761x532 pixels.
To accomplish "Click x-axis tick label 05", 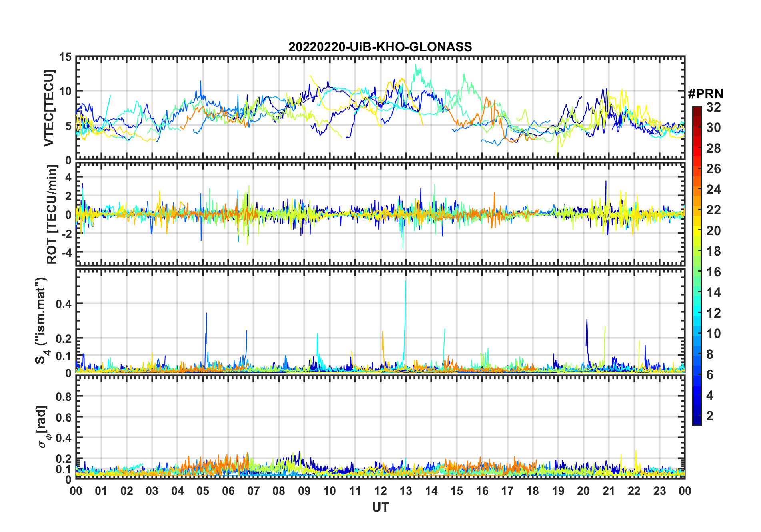I will pos(203,491).
